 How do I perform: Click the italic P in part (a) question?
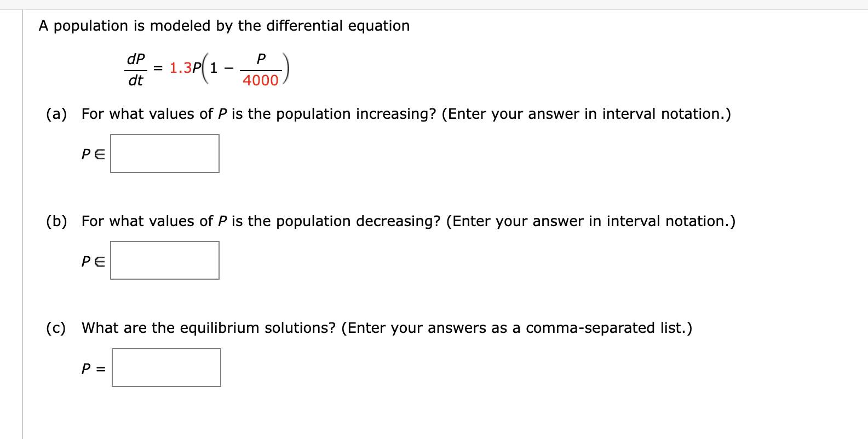point(221,114)
